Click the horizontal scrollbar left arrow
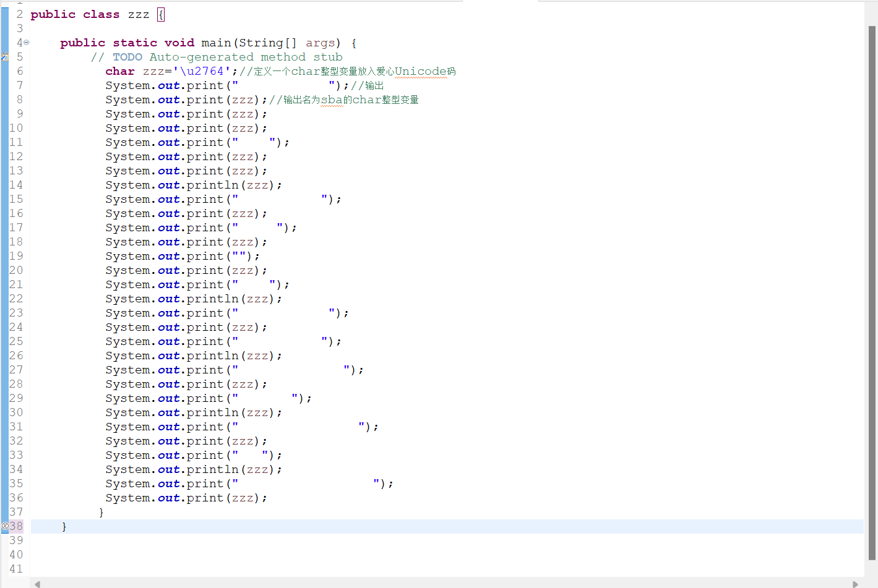This screenshot has width=878, height=588. click(38, 584)
